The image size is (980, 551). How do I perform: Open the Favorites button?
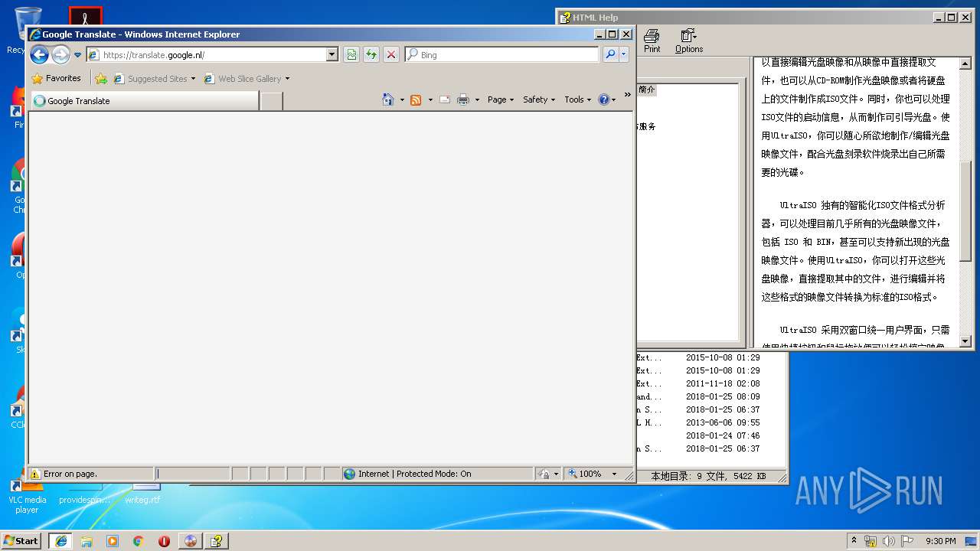click(57, 78)
